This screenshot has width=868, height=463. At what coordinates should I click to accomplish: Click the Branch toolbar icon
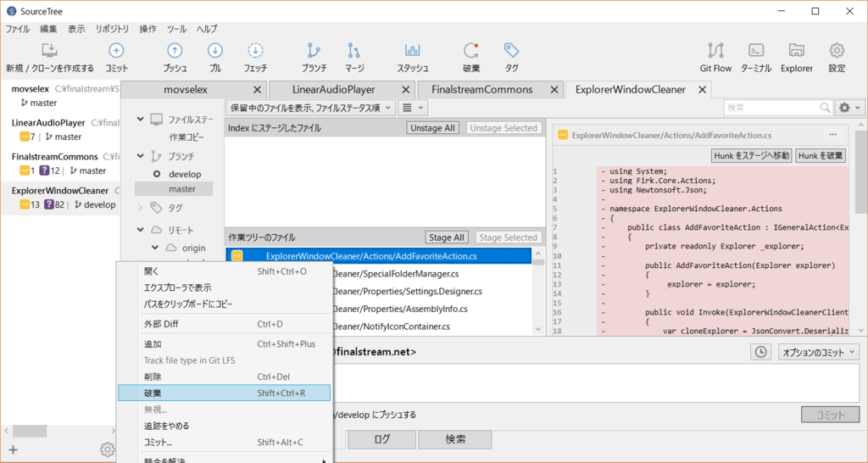point(314,51)
